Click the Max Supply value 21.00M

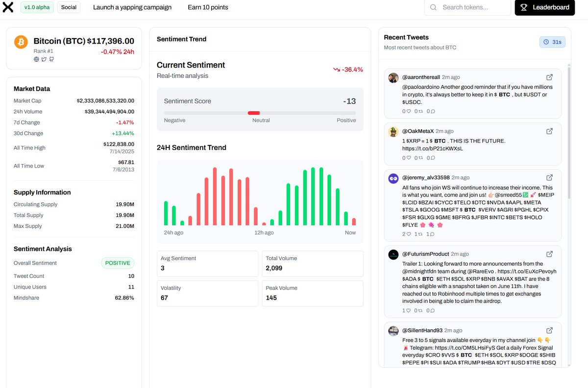click(125, 226)
